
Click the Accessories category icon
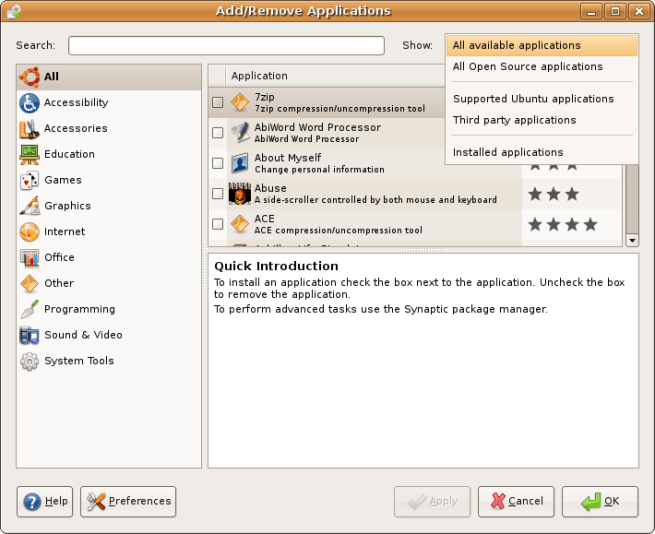(29, 129)
